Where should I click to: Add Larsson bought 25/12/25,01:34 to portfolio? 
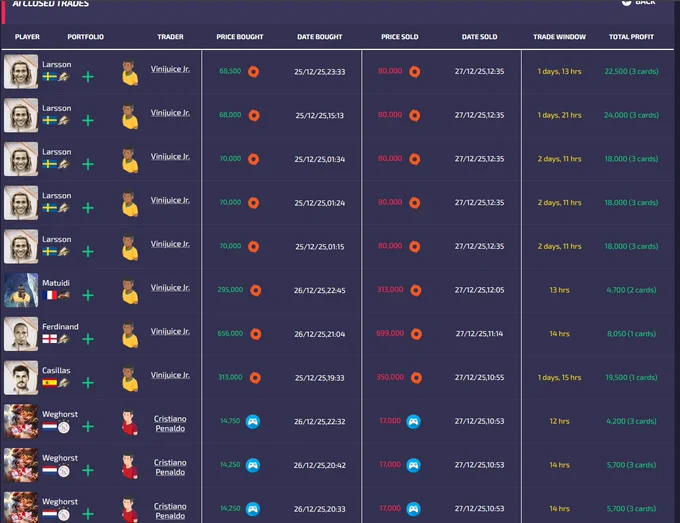(x=88, y=164)
